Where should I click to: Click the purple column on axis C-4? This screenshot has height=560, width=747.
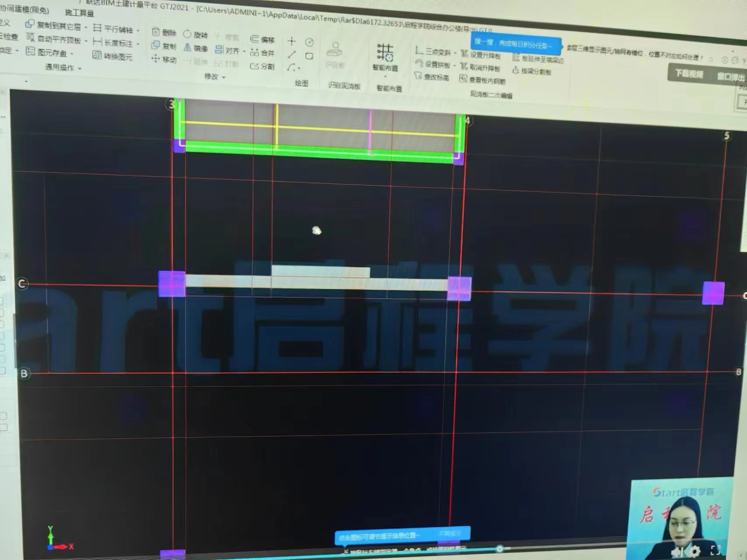coord(459,289)
